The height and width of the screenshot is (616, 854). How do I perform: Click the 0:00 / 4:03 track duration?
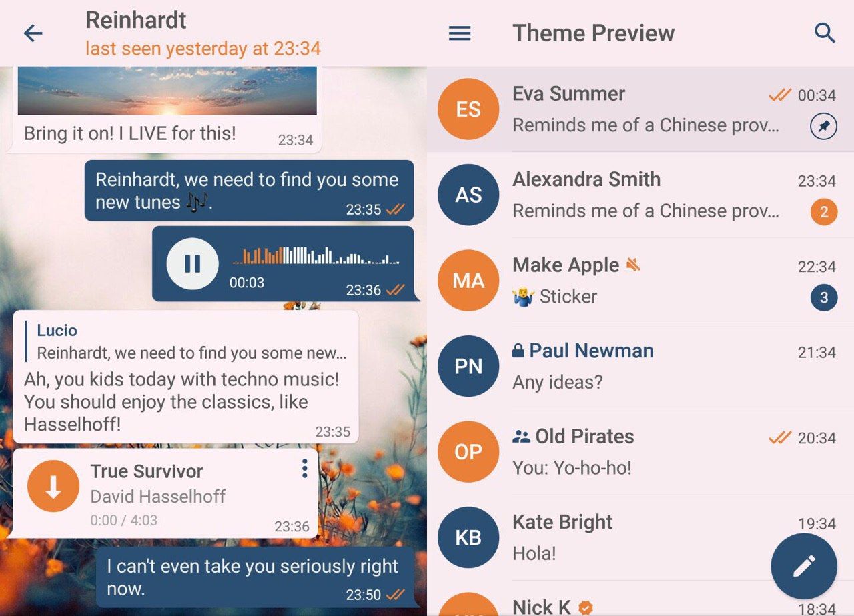tap(124, 521)
